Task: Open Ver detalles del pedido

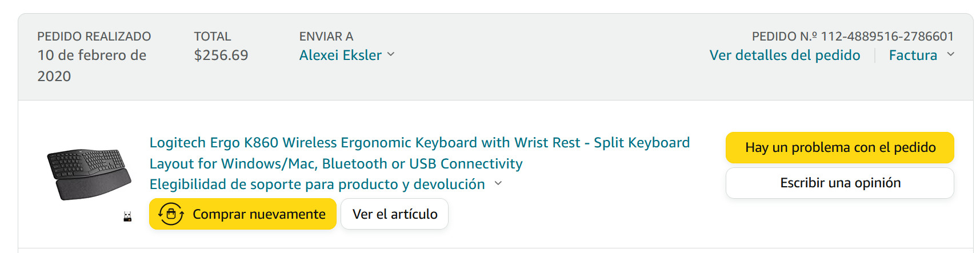Action: click(x=785, y=55)
